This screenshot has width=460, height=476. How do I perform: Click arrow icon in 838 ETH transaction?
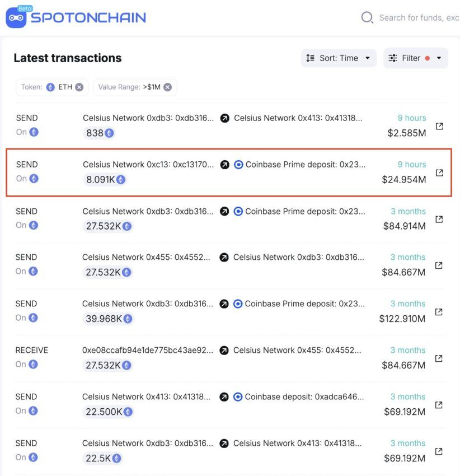coord(224,118)
